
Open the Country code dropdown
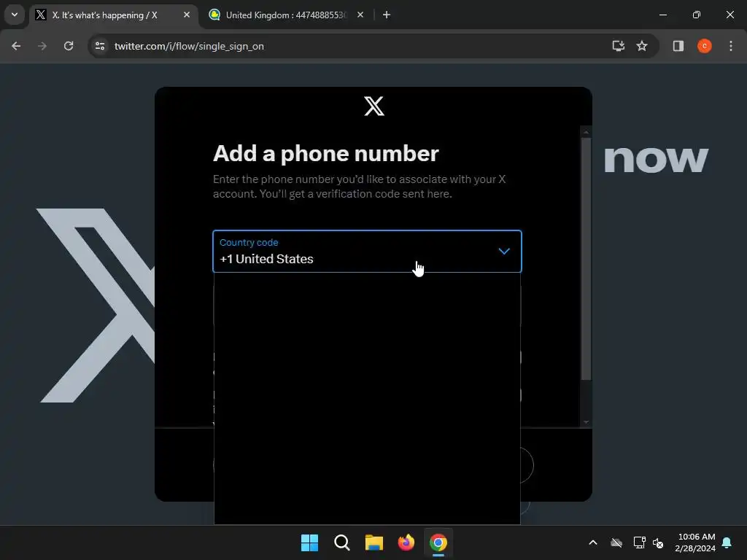tap(367, 252)
